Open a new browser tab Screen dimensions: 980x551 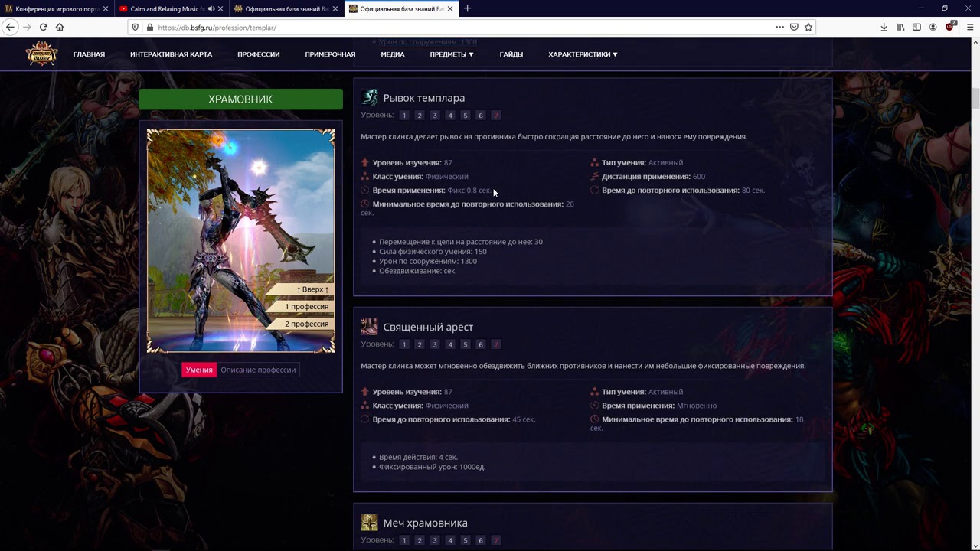pyautogui.click(x=467, y=8)
